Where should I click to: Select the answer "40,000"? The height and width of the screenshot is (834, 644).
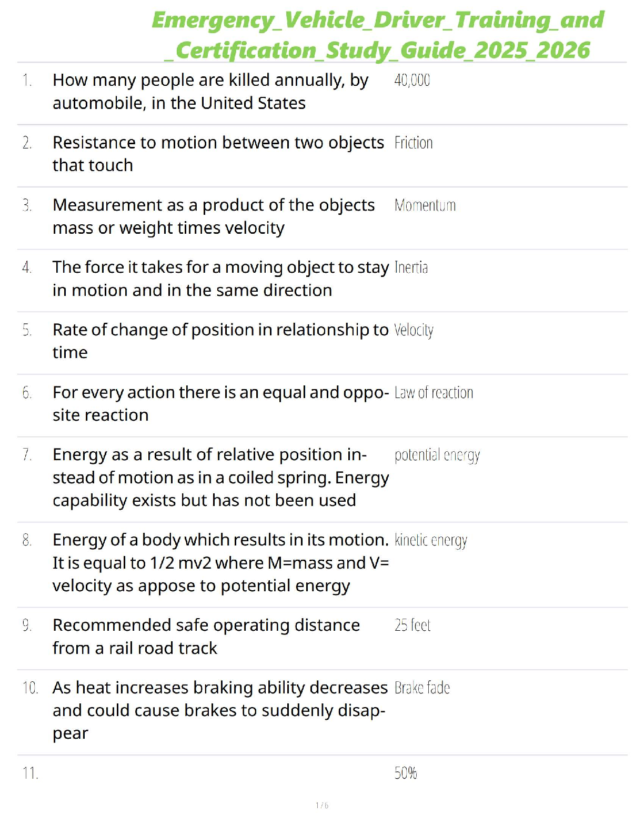click(x=412, y=81)
